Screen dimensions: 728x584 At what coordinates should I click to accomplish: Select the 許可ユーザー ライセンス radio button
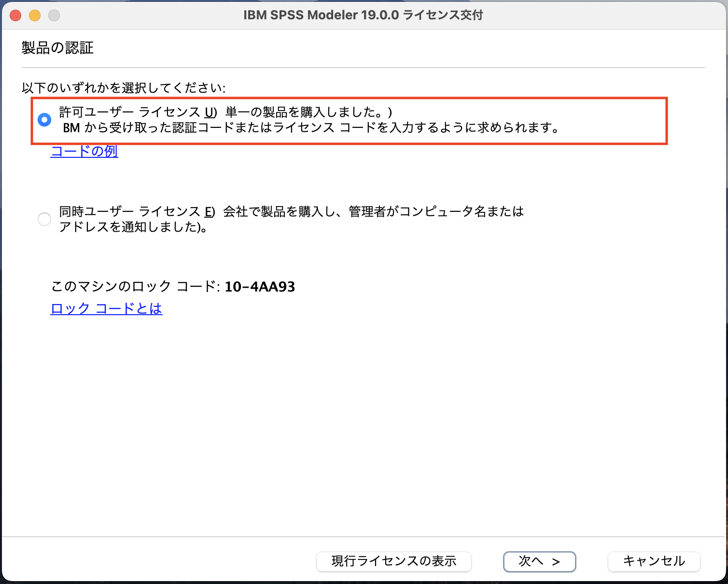44,120
